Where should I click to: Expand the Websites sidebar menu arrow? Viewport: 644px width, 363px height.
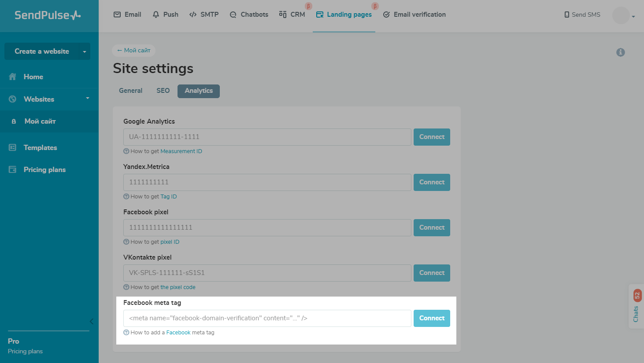pyautogui.click(x=88, y=98)
